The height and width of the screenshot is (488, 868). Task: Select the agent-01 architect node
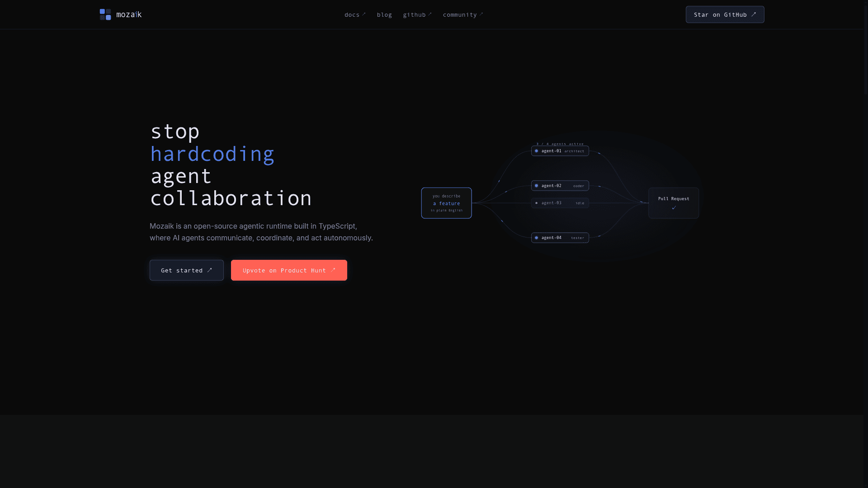point(560,151)
